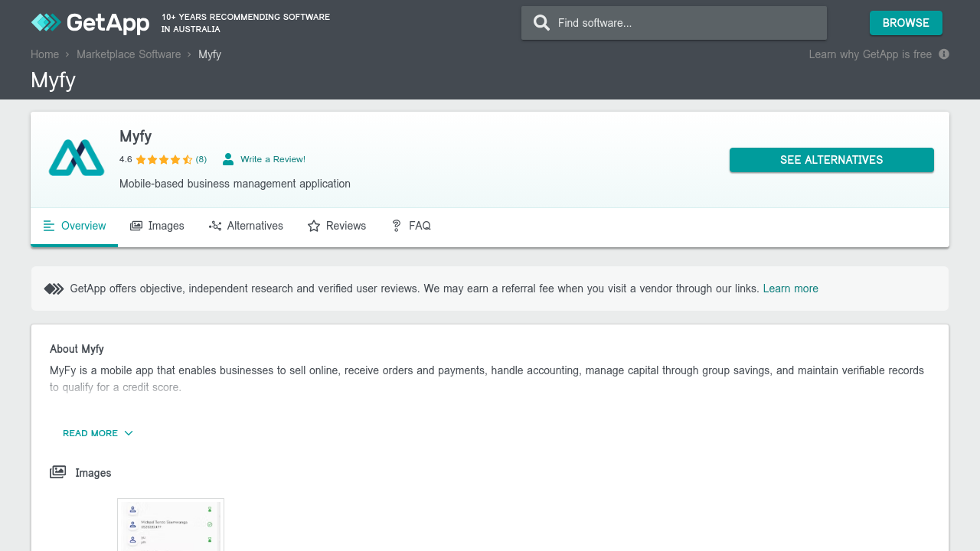Viewport: 980px width, 551px height.
Task: Click the 4.6 rating value
Action: (126, 159)
